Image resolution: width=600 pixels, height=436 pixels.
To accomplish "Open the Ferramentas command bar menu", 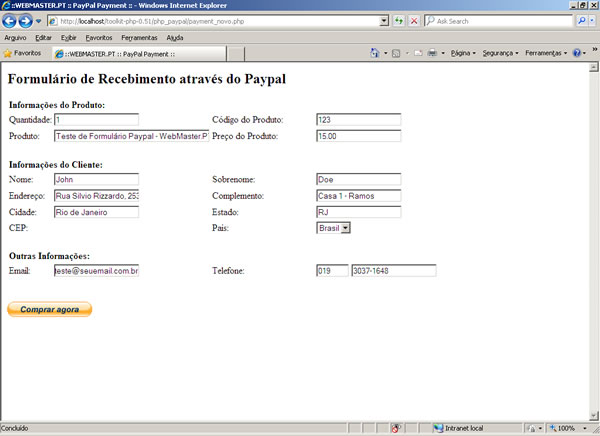I will point(546,53).
